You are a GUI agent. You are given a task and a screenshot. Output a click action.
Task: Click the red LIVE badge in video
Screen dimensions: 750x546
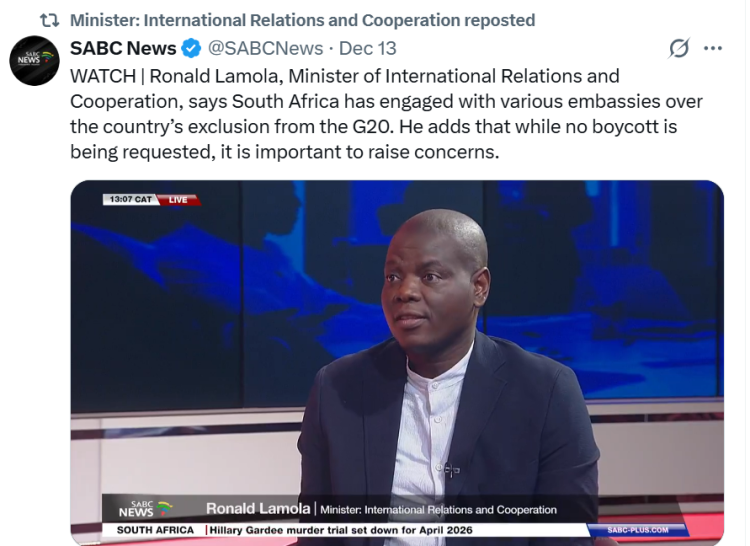178,199
